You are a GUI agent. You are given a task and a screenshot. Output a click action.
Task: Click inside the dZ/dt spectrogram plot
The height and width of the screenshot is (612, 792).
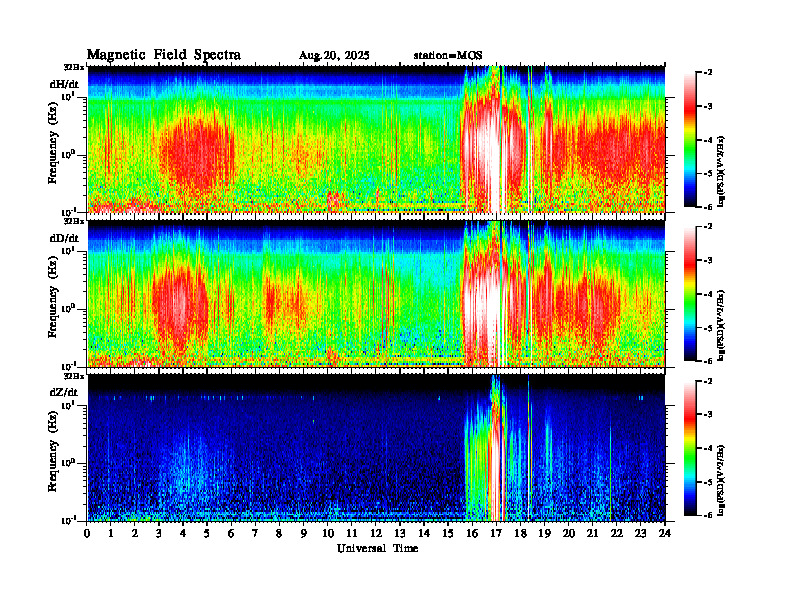coord(376,448)
